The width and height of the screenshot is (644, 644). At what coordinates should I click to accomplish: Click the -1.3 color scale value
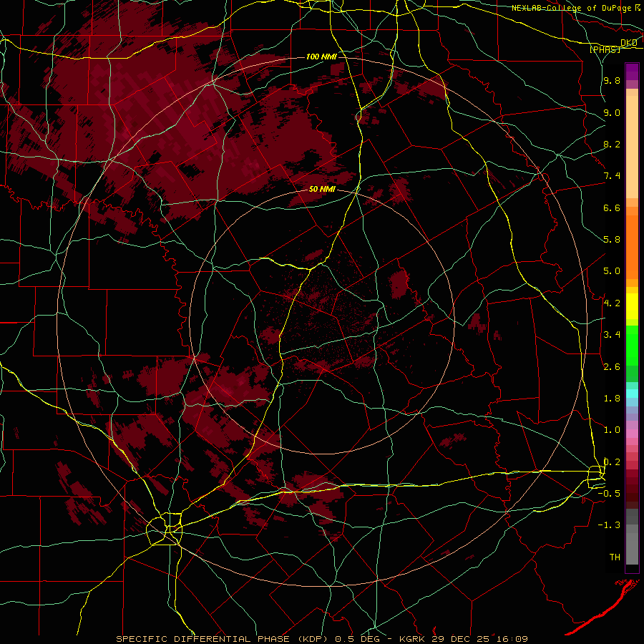(609, 525)
